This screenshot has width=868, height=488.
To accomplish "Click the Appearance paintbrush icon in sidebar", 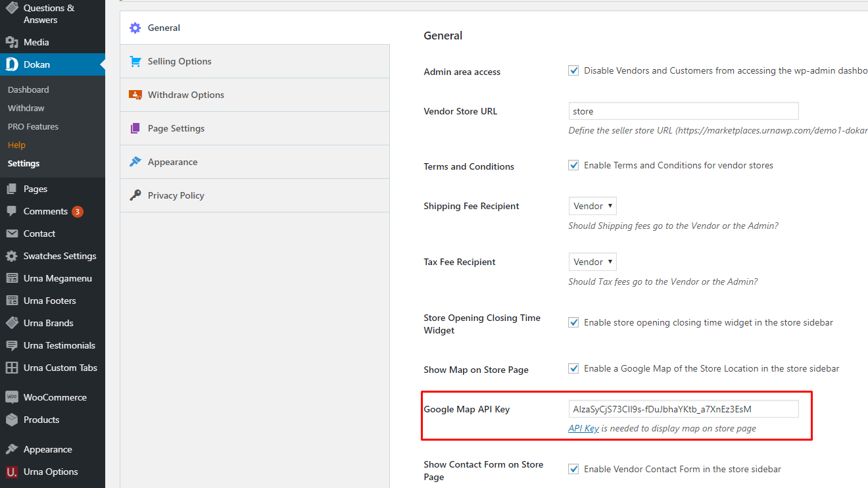I will coord(12,449).
